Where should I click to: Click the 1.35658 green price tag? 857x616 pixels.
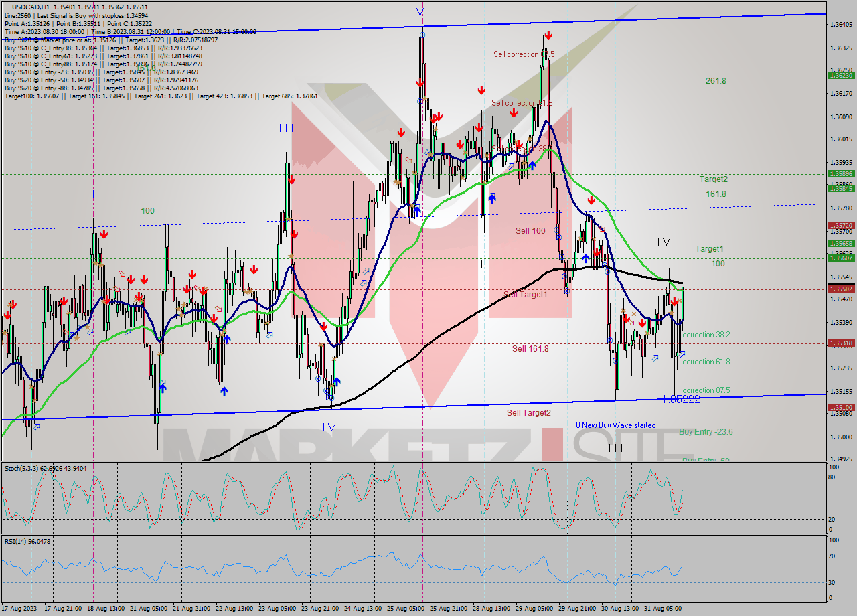coord(840,244)
